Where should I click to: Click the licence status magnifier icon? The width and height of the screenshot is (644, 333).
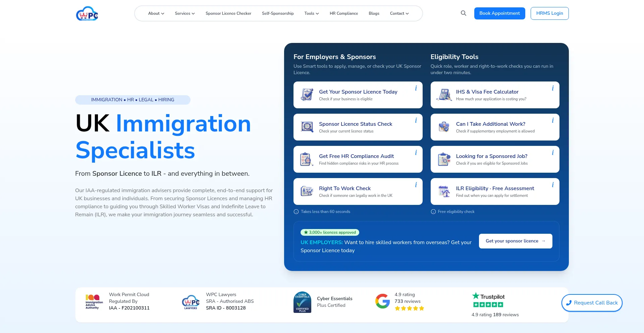(x=307, y=127)
